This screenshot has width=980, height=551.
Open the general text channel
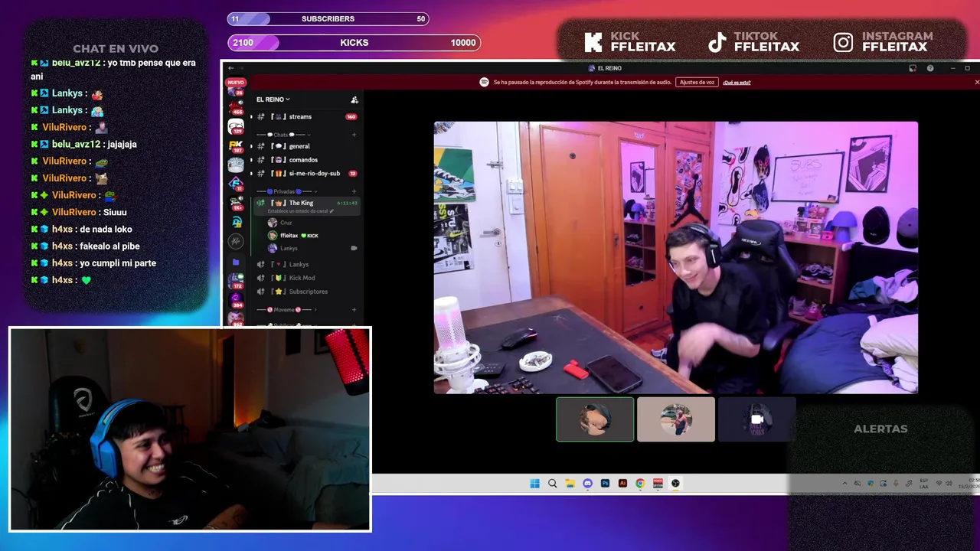click(306, 146)
